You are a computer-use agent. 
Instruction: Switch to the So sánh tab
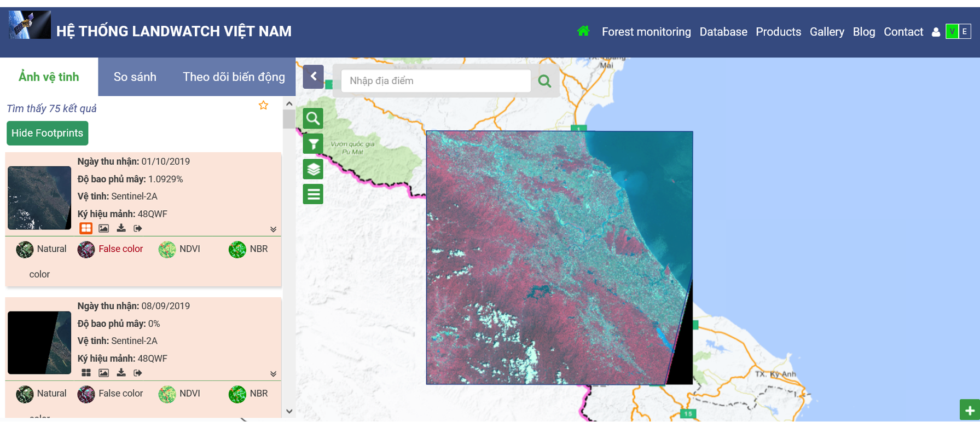(x=135, y=77)
